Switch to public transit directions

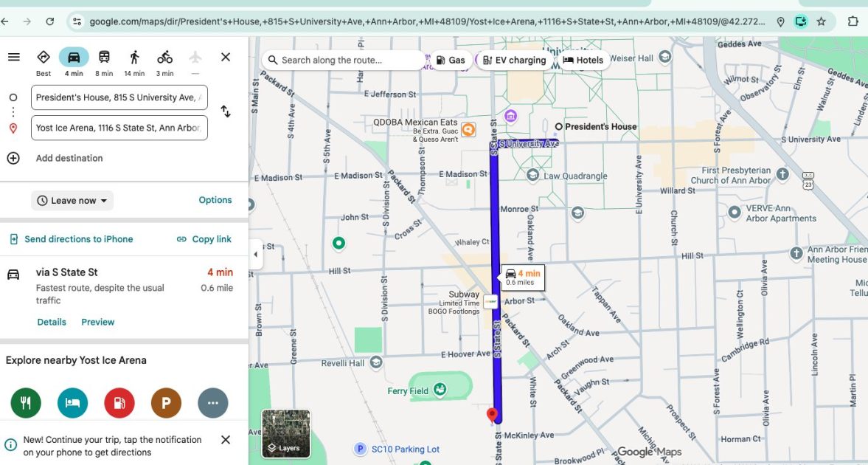click(x=103, y=56)
